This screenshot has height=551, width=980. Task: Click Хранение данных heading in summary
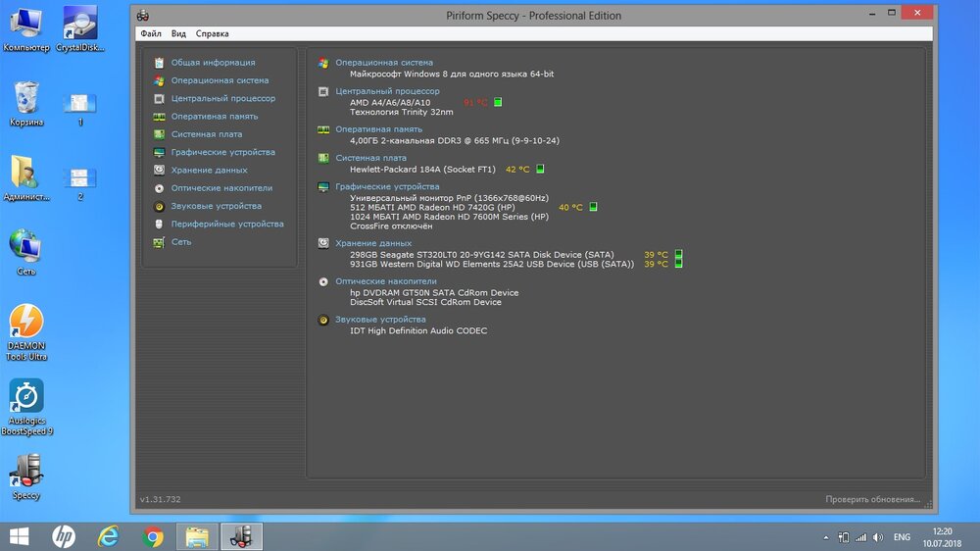click(373, 243)
